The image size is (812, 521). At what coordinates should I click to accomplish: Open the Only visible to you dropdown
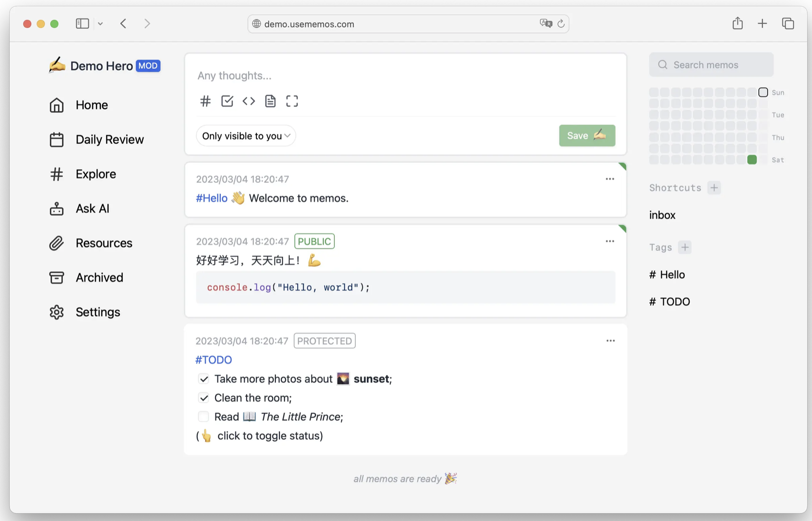click(x=246, y=136)
